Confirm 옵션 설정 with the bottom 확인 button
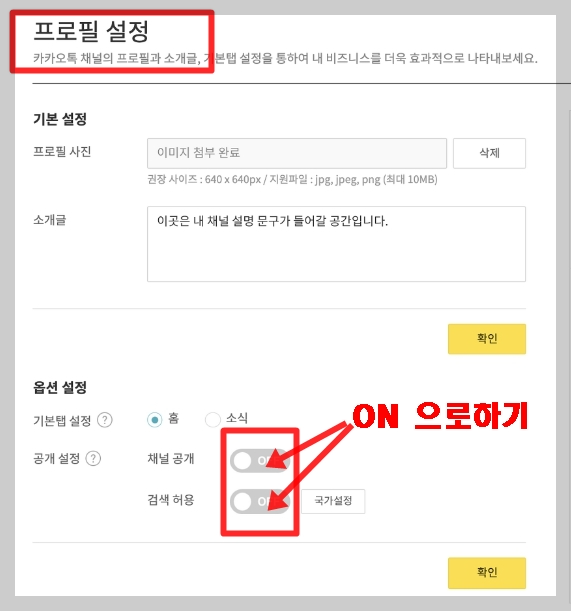 (x=487, y=572)
